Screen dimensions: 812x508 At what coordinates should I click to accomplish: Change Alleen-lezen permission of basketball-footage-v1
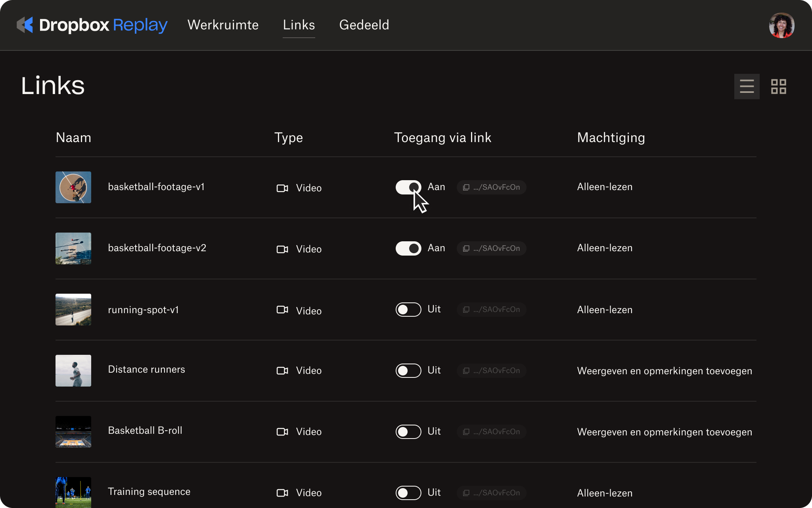pos(605,187)
